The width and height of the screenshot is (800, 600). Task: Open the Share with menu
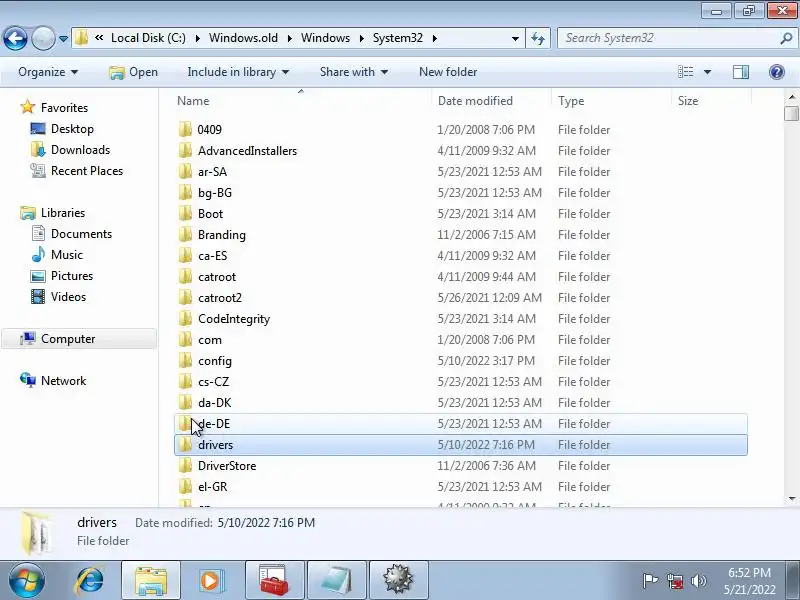354,72
